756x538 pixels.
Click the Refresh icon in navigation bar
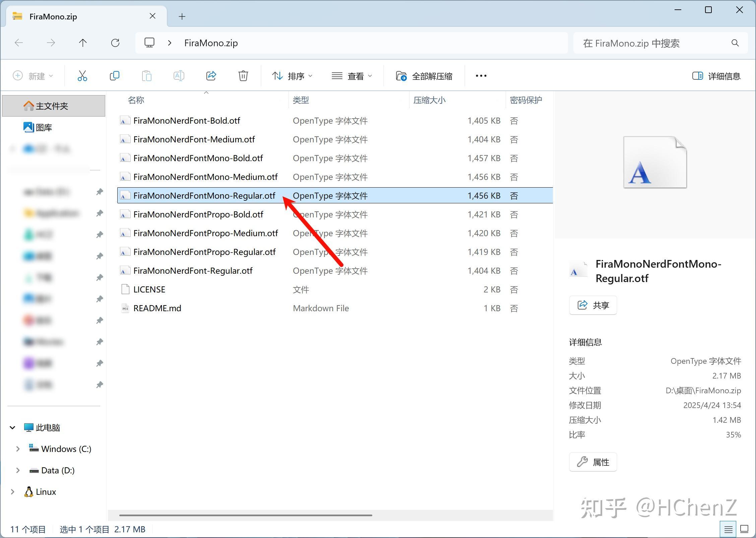pyautogui.click(x=115, y=43)
